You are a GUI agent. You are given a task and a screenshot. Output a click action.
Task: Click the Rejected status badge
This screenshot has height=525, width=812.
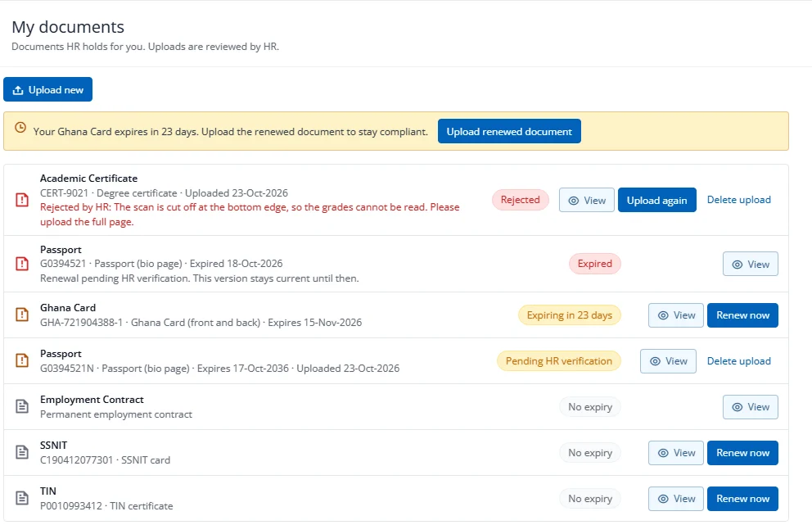[520, 200]
